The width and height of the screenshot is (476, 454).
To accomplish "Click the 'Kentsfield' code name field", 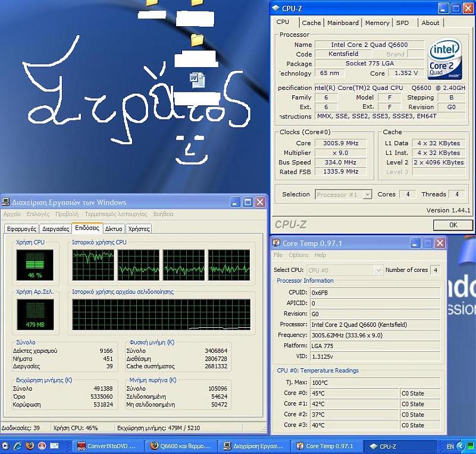I will 343,54.
